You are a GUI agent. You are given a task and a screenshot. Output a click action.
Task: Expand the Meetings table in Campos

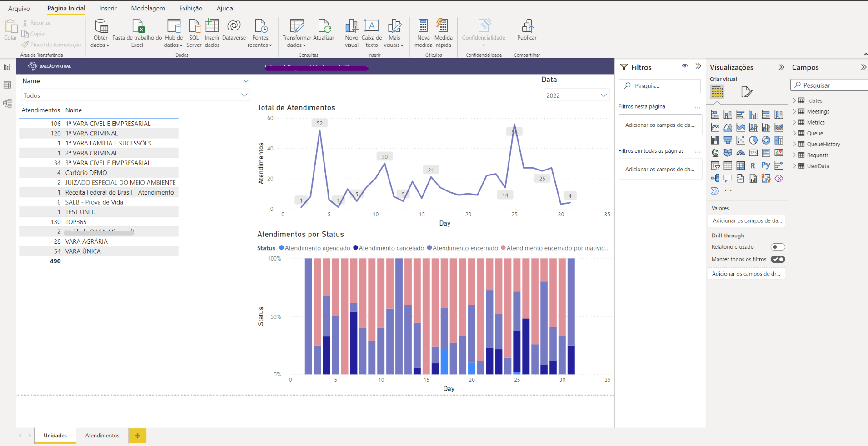click(x=794, y=111)
